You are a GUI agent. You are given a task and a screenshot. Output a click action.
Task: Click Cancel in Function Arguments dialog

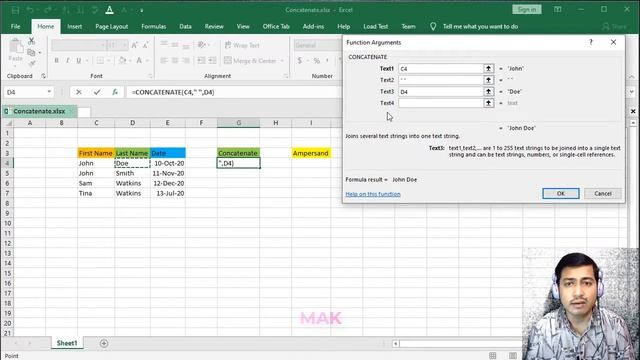point(602,193)
